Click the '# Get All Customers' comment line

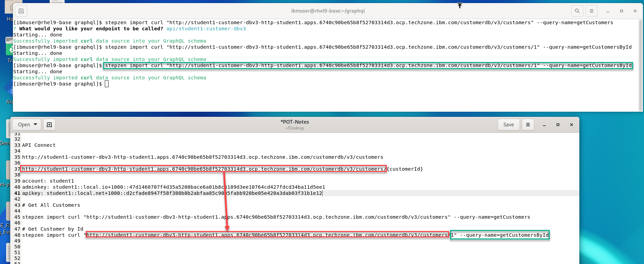coord(51,205)
